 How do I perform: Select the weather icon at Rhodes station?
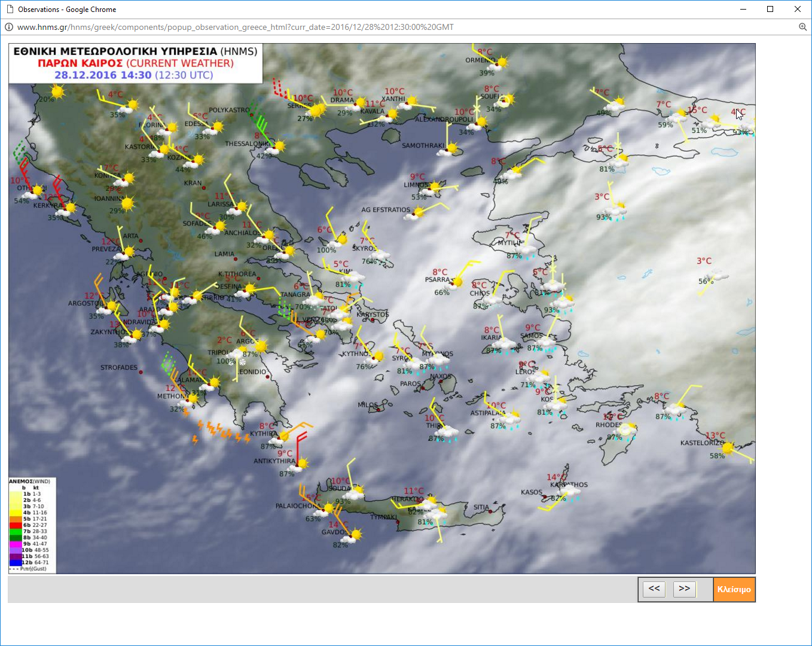point(625,430)
